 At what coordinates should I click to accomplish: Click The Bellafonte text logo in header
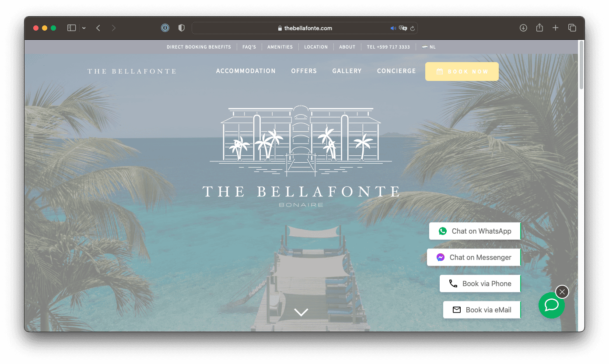(x=132, y=71)
